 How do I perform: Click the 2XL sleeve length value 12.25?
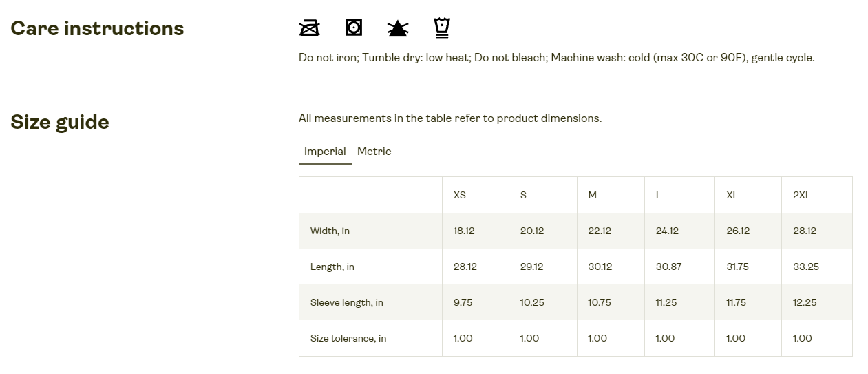point(805,302)
